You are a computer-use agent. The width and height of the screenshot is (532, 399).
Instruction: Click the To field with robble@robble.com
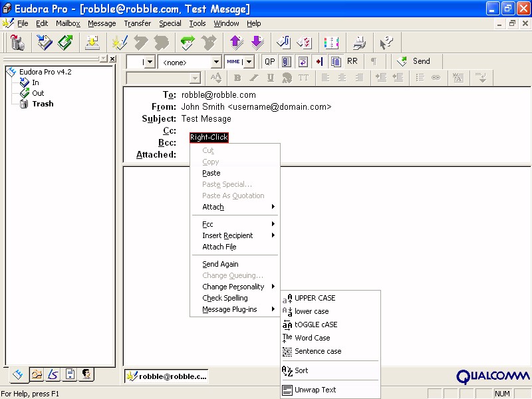[x=219, y=94]
